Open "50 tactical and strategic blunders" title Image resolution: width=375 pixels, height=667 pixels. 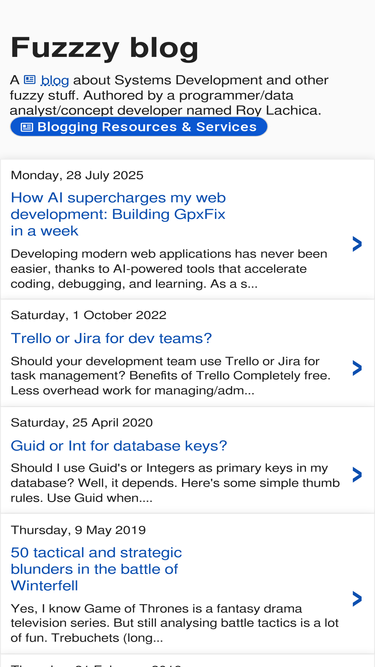pos(96,569)
